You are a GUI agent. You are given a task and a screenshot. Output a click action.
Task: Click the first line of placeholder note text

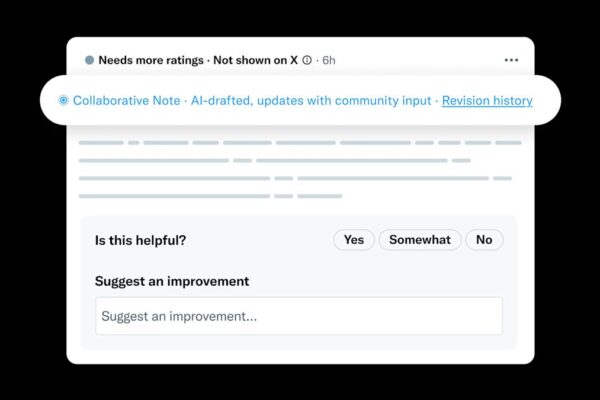click(300, 143)
